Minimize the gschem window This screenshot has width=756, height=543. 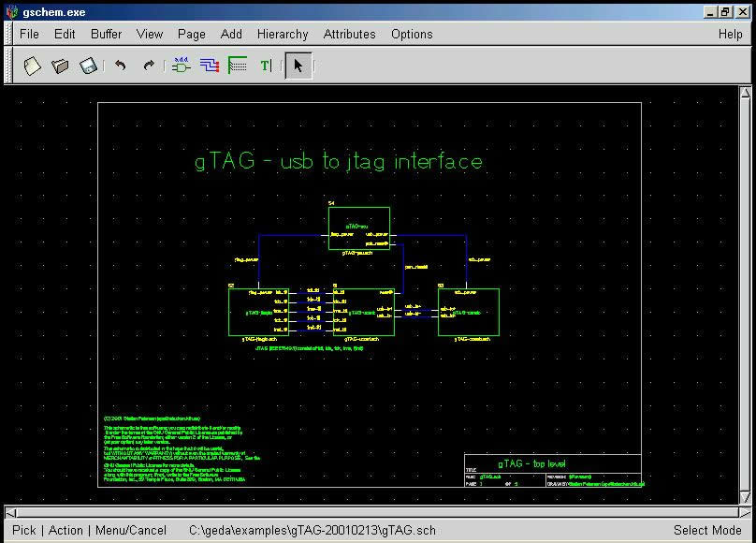tap(709, 12)
